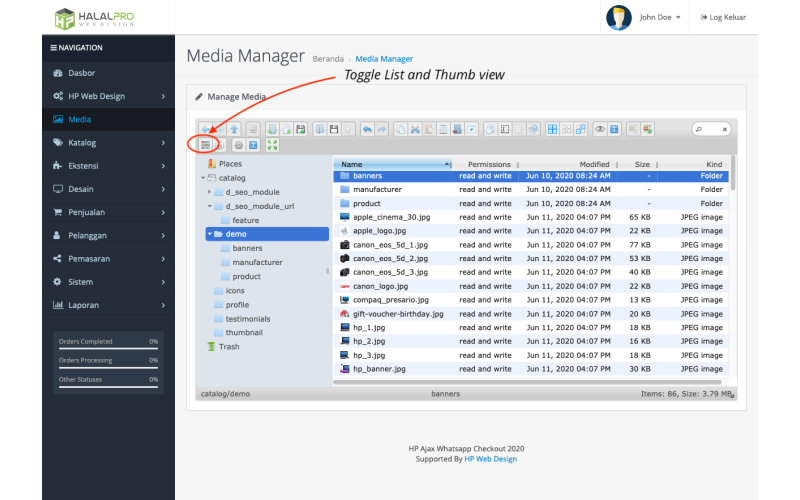800x500 pixels.
Task: Open the sort options icon
Action: pyautogui.click(x=220, y=145)
